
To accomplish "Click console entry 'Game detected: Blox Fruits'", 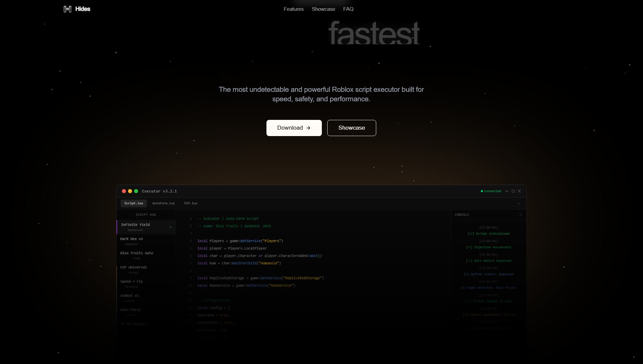I will [488, 288].
